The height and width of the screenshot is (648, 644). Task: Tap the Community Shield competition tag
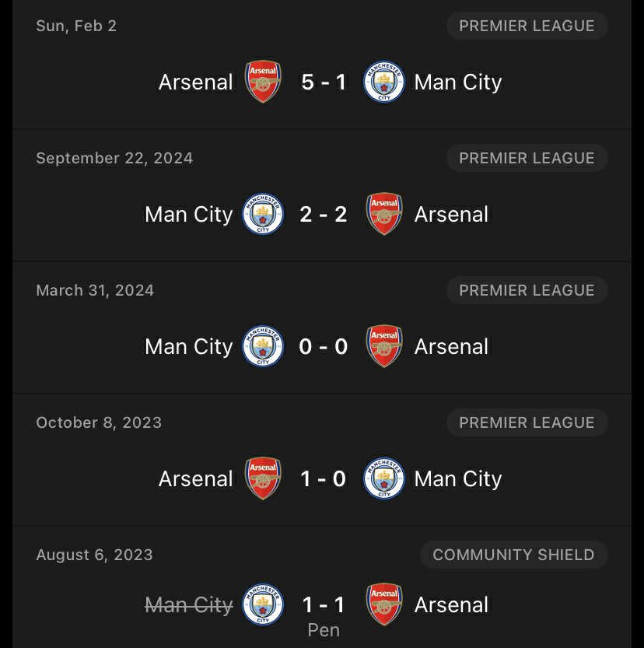coord(513,555)
